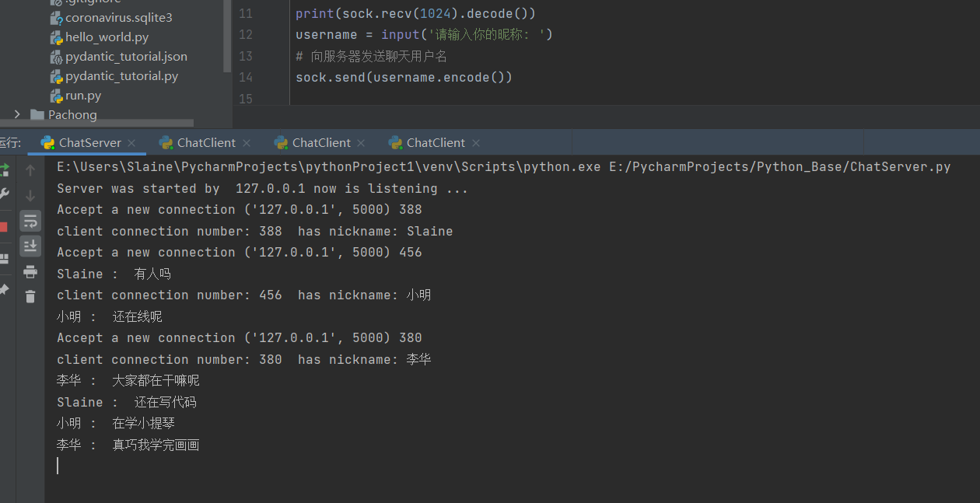The image size is (980, 503).
Task: Click the ChatServer.py path link in console
Action: pyautogui.click(x=782, y=166)
